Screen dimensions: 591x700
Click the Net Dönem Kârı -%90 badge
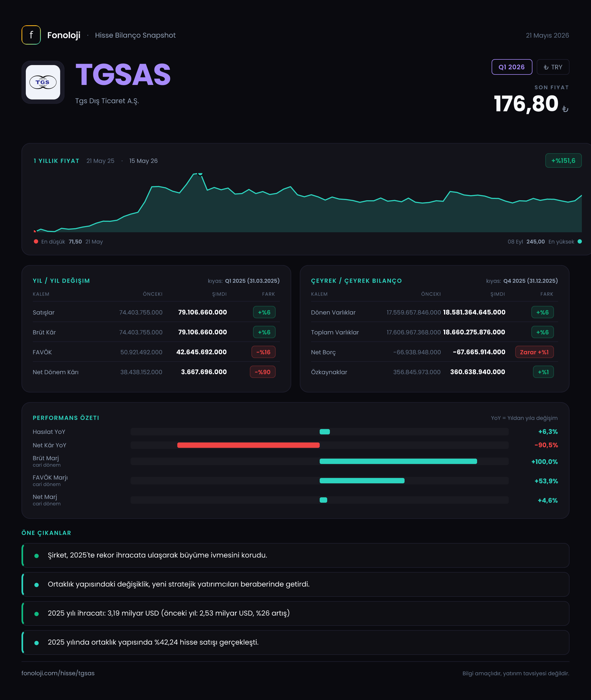point(263,372)
